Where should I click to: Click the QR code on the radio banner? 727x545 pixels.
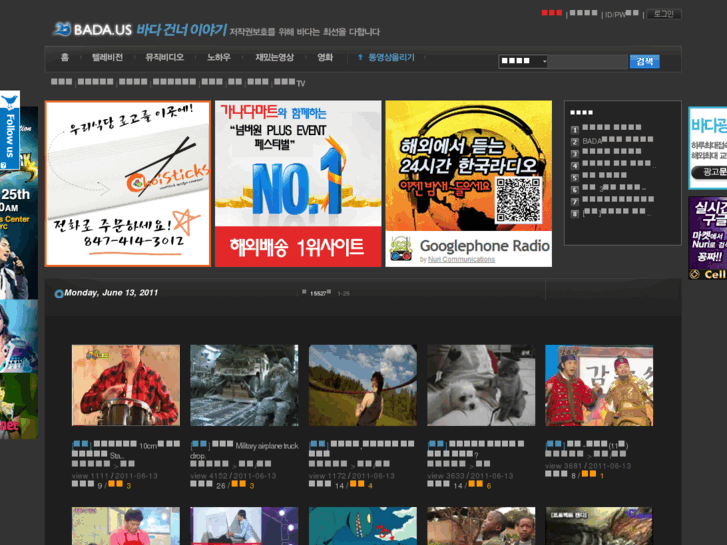click(x=518, y=200)
